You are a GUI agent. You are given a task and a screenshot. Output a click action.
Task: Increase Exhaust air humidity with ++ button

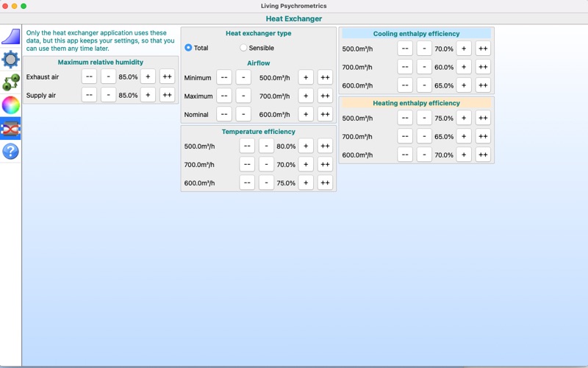coord(168,77)
